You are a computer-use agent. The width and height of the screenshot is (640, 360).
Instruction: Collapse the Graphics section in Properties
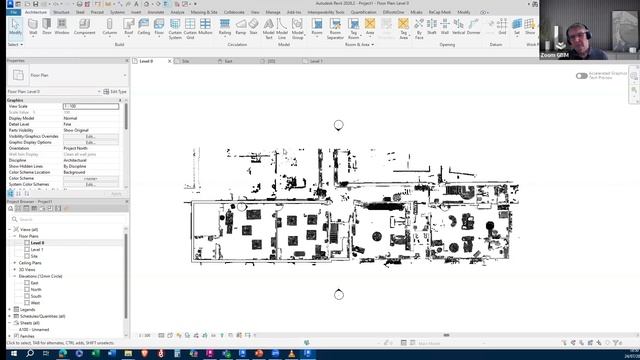point(120,100)
